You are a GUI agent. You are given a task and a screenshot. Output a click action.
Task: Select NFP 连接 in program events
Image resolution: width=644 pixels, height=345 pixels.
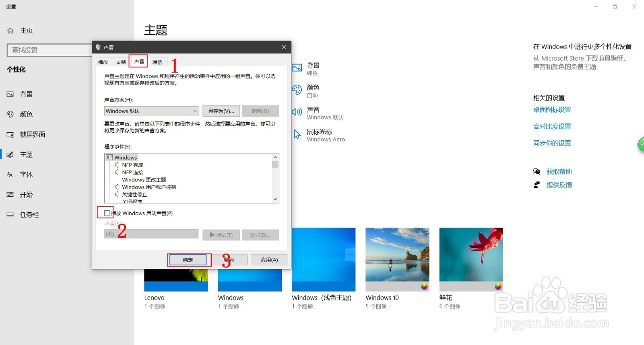click(133, 172)
